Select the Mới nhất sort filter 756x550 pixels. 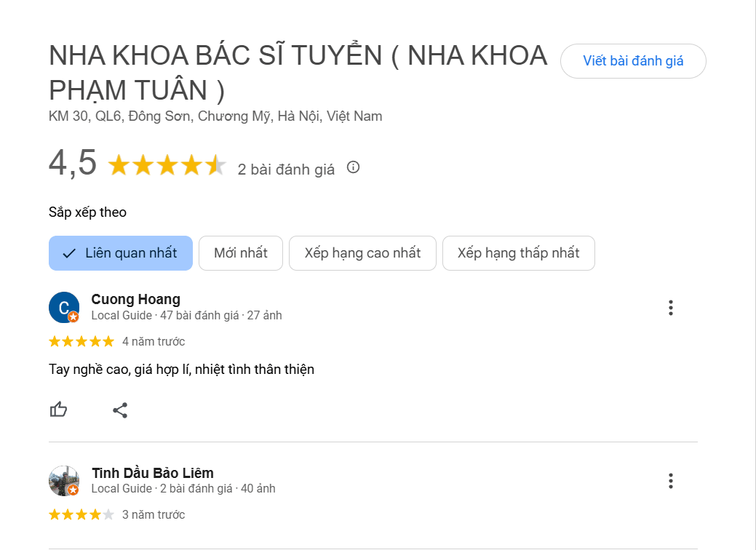coord(241,253)
